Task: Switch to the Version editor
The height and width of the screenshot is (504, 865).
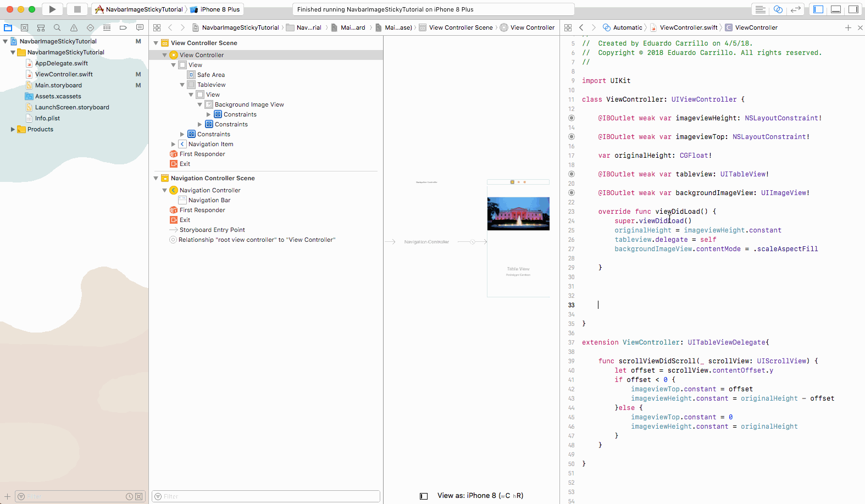Action: pyautogui.click(x=796, y=9)
